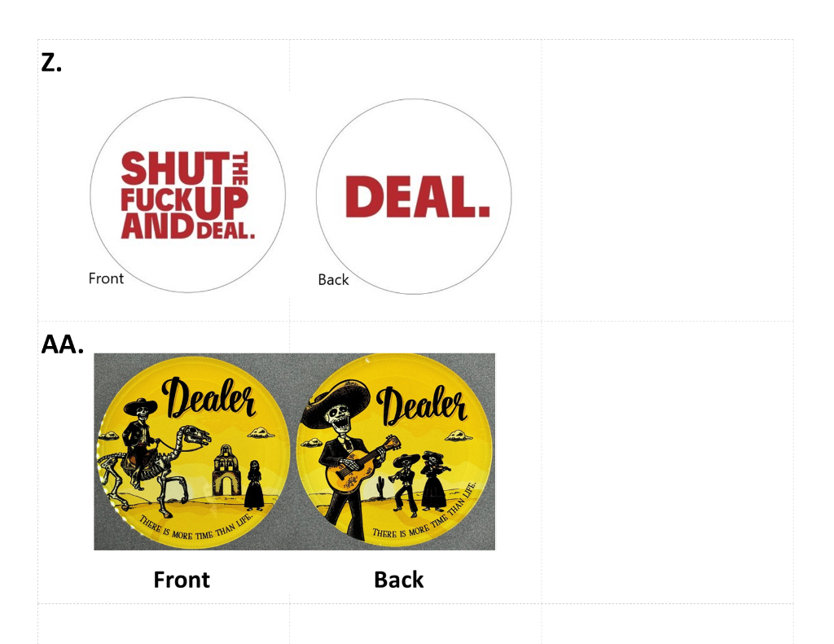Click the woman in black dress near the tower
The height and width of the screenshot is (644, 834).
pyautogui.click(x=254, y=484)
